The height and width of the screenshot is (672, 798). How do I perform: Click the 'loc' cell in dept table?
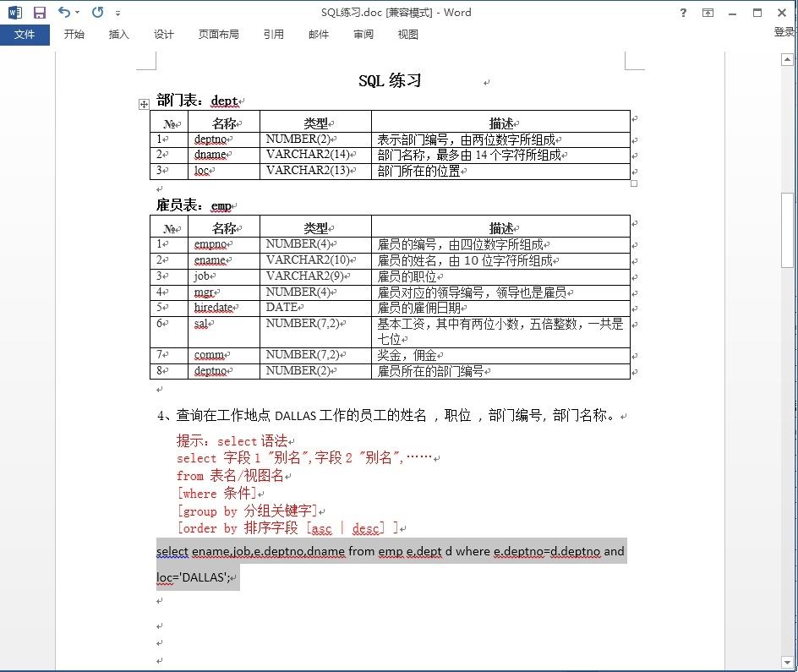[x=224, y=171]
